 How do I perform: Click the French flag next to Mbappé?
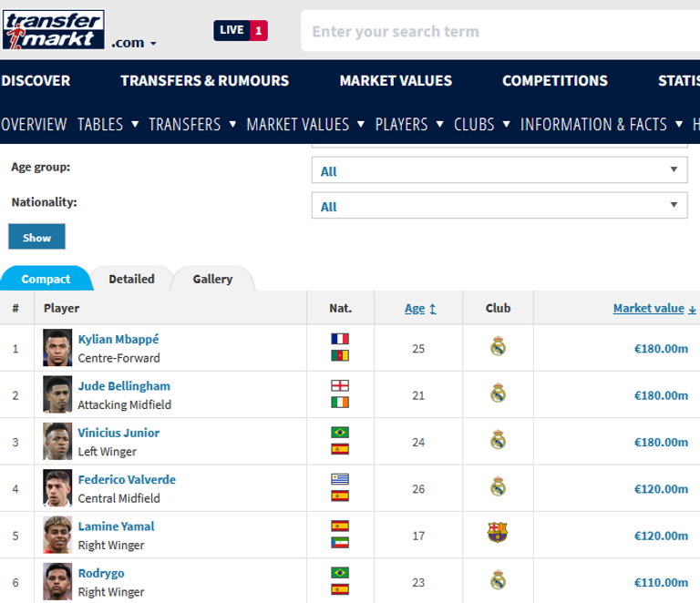click(340, 339)
